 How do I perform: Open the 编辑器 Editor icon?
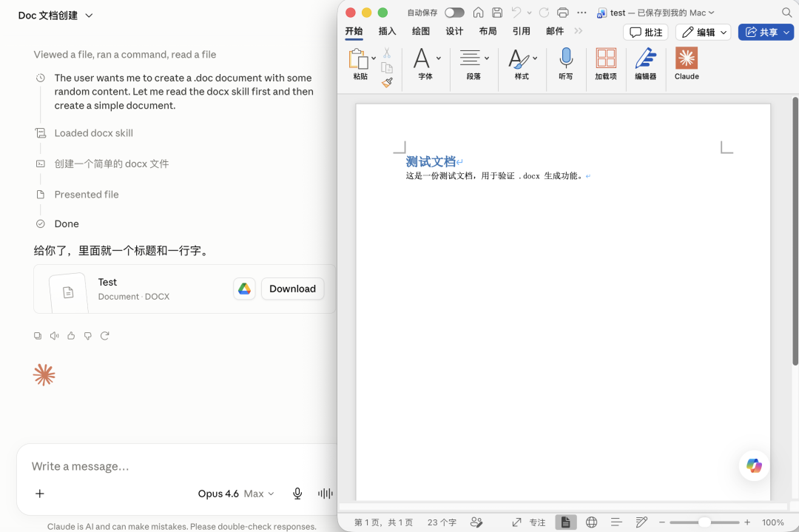point(646,63)
